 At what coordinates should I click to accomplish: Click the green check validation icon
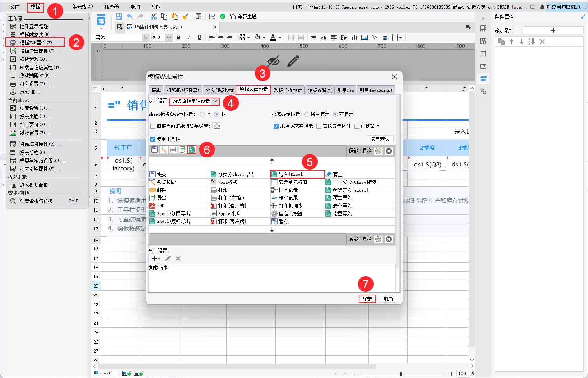223,16
